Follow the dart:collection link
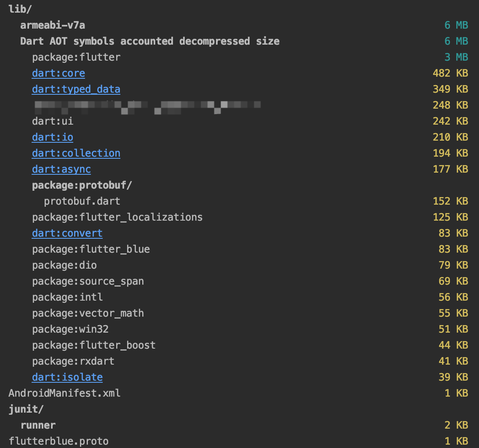The image size is (479, 448). [x=76, y=153]
